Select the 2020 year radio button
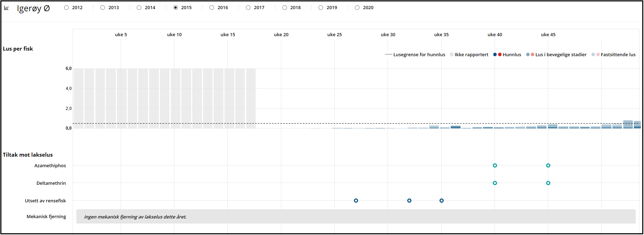Image resolution: width=644 pixels, height=235 pixels. [x=357, y=8]
